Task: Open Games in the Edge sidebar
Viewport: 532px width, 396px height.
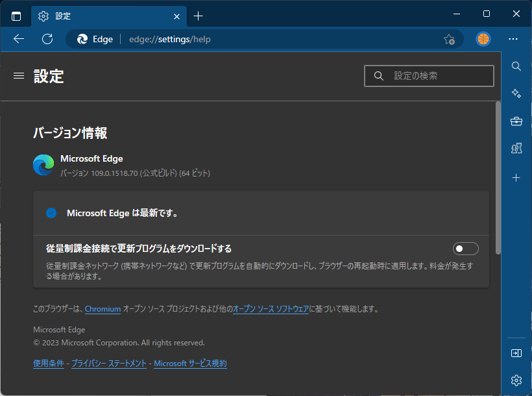Action: [x=516, y=148]
